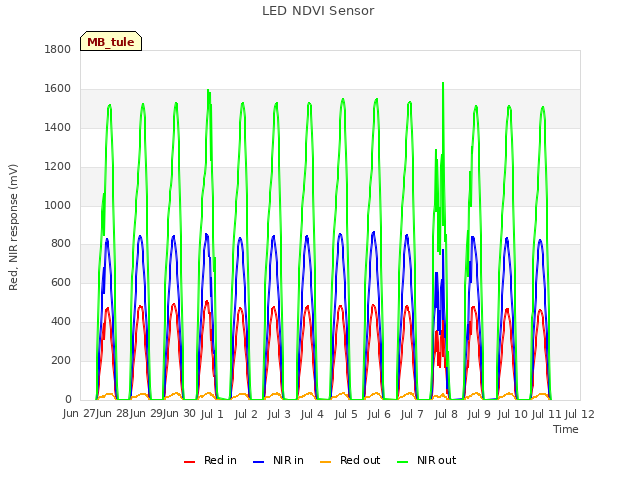Click the MB_tule site label

point(111,41)
